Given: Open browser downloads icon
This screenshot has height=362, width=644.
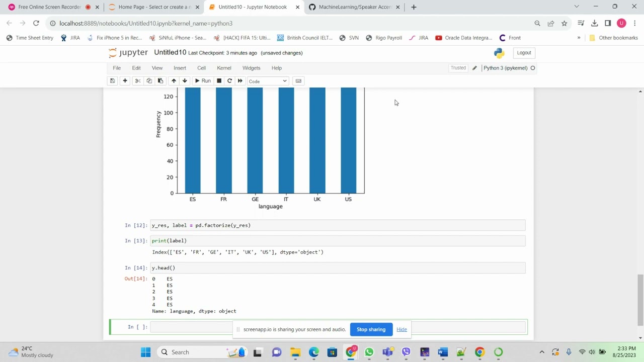Looking at the screenshot, I should point(594,23).
